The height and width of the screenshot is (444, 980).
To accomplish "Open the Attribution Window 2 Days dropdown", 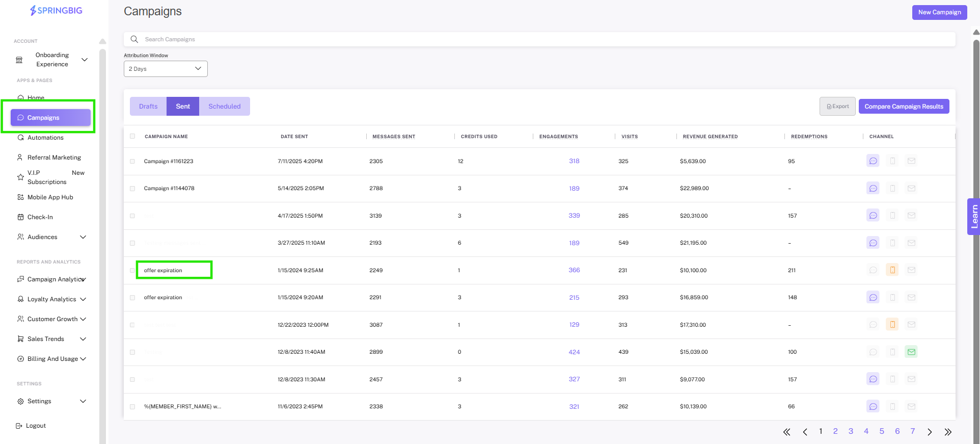I will point(166,69).
